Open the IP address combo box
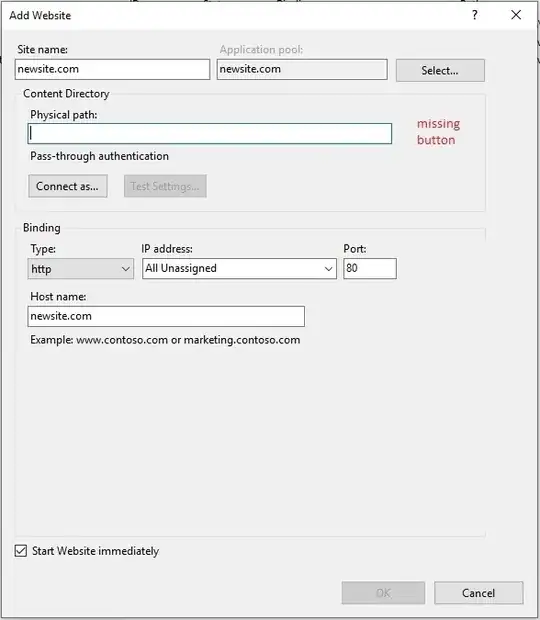 point(239,268)
